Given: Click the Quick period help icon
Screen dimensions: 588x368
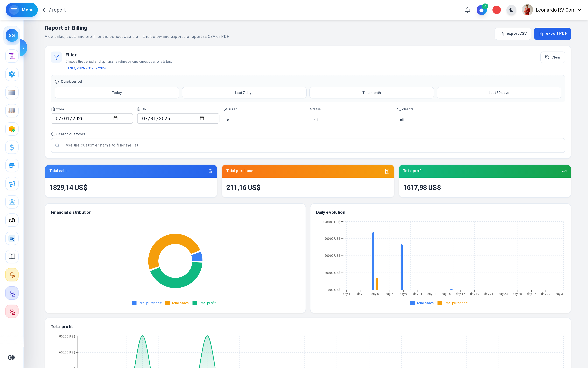Looking at the screenshot, I should coord(57,81).
